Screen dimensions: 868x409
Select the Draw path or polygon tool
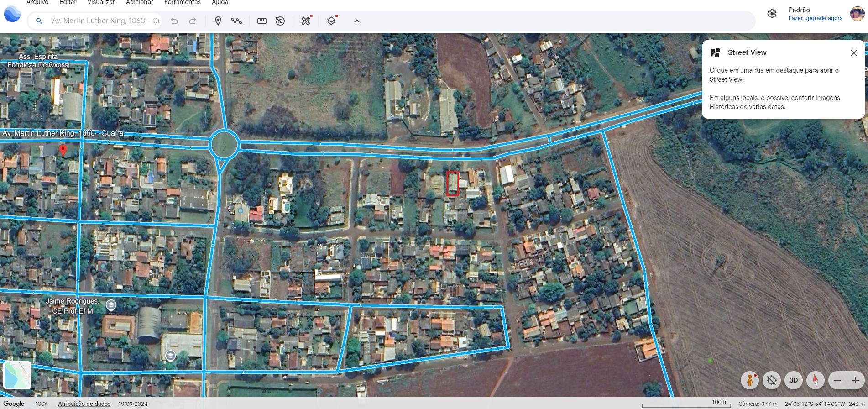[236, 21]
